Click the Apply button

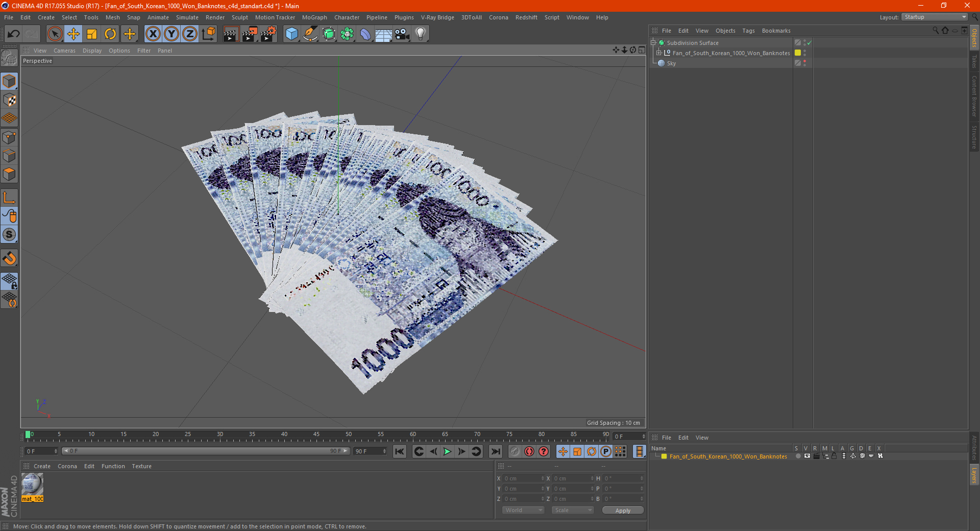[623, 511]
